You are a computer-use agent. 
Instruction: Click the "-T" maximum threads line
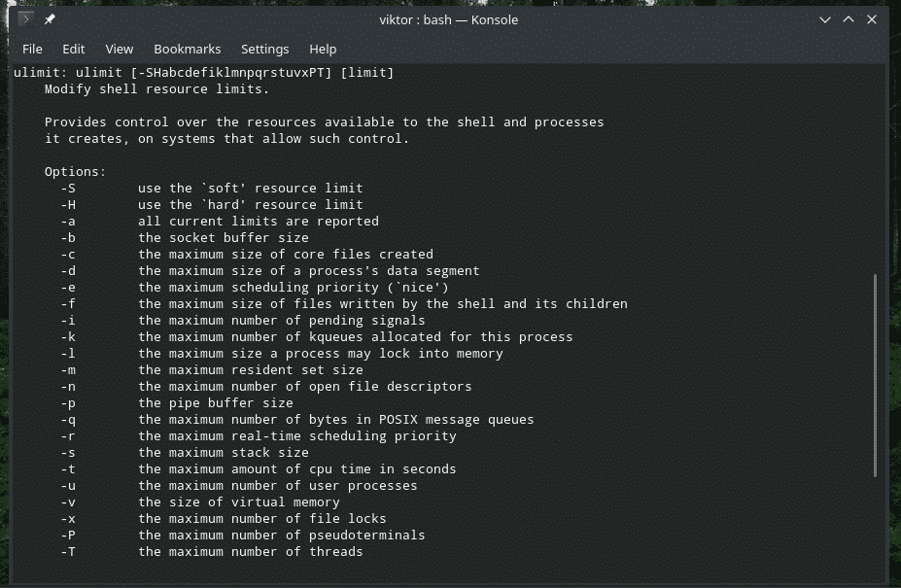point(211,552)
